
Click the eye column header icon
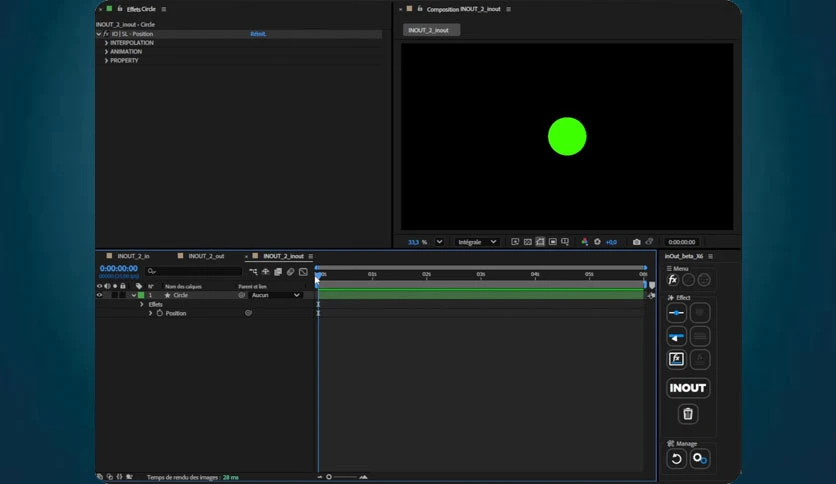click(99, 286)
